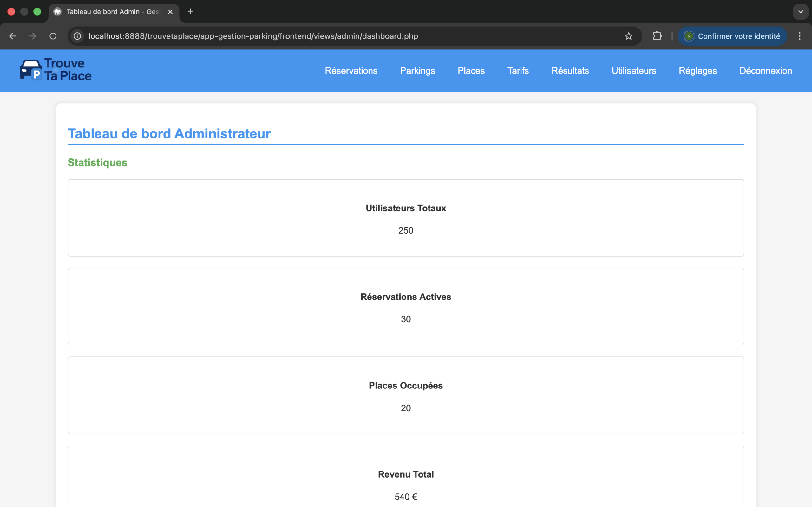Open Chrome three-dot menu
Viewport: 812px width, 507px height.
pos(799,36)
